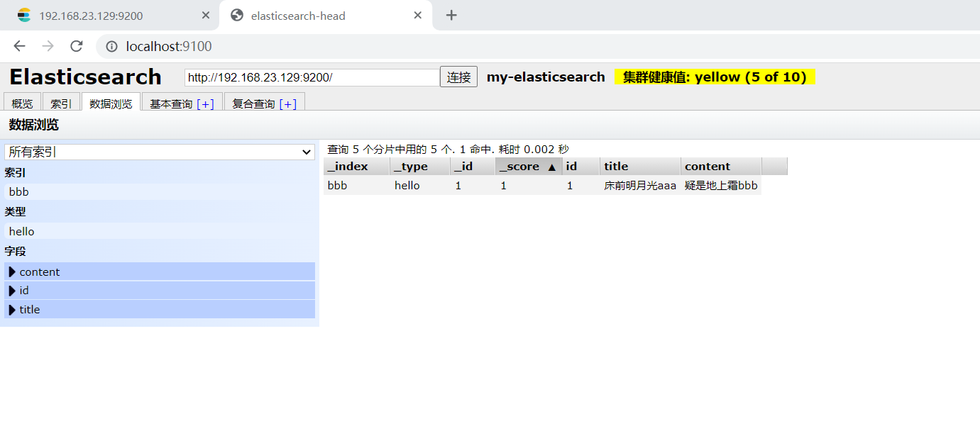Sort by _type column header
980x431 pixels.
(x=420, y=167)
